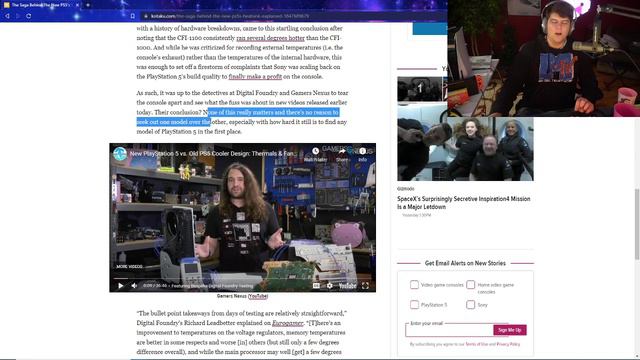Check the 'Home video game consoles' checkbox
This screenshot has width=640, height=360.
tap(471, 284)
